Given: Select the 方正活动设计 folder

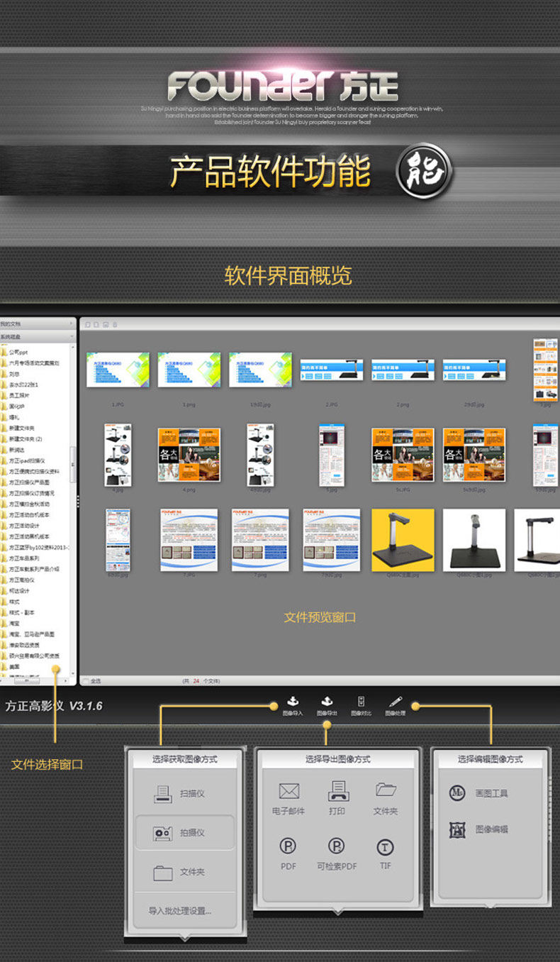Looking at the screenshot, I should pyautogui.click(x=21, y=526).
